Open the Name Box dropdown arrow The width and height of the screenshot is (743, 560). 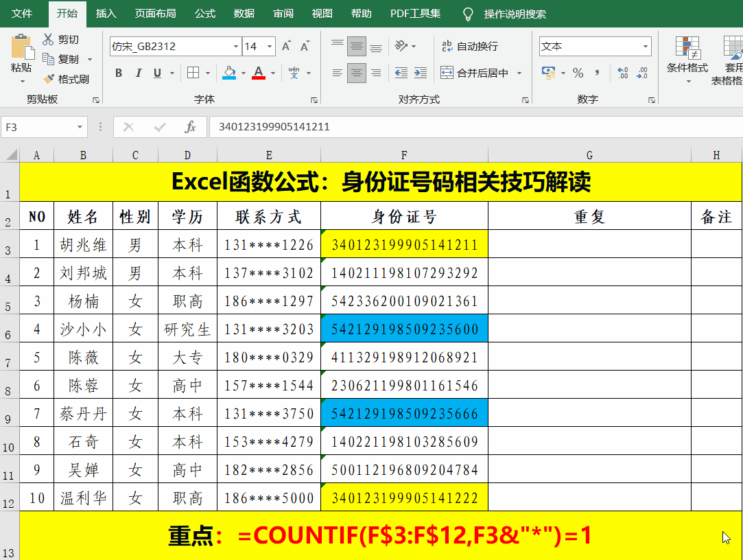pos(80,127)
